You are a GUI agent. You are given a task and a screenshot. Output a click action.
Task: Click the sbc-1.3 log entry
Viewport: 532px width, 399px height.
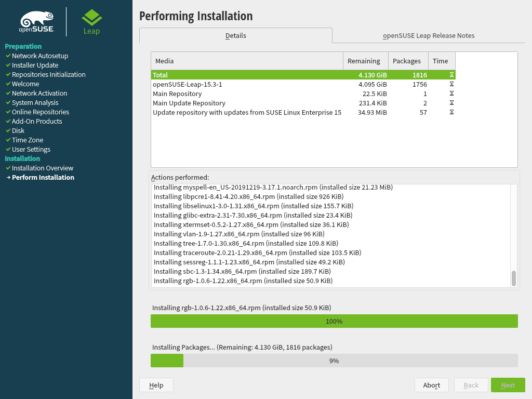click(242, 271)
